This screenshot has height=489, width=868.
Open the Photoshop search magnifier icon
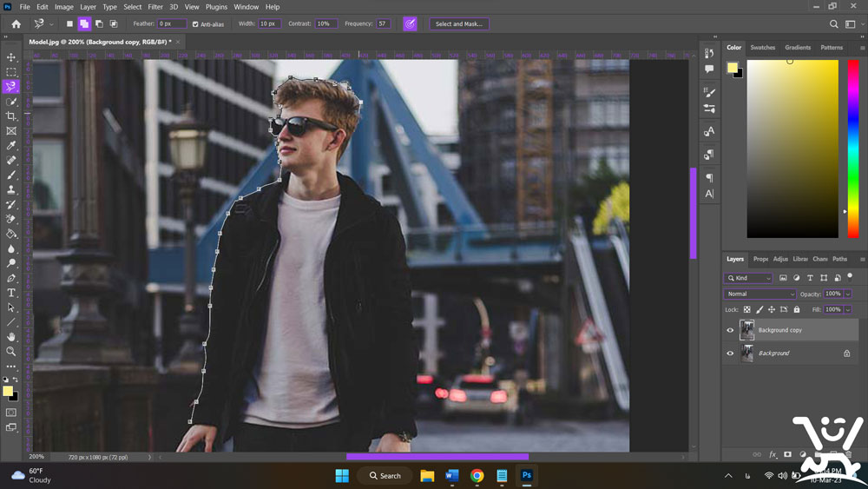click(x=833, y=23)
